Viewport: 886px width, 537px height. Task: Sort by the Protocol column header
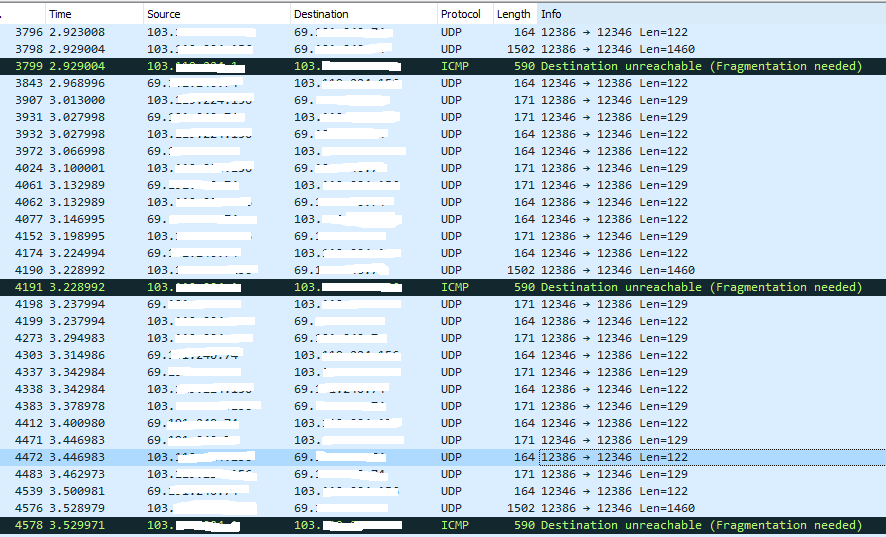click(465, 14)
